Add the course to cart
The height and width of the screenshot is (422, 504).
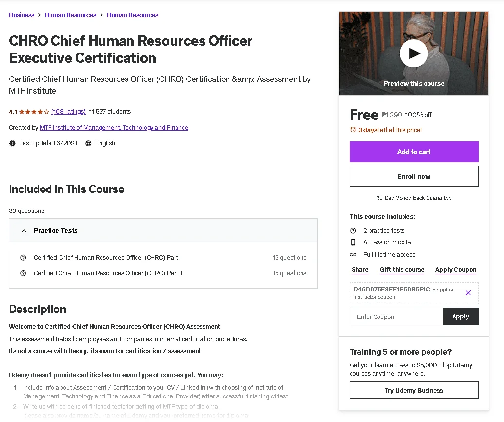coord(414,152)
